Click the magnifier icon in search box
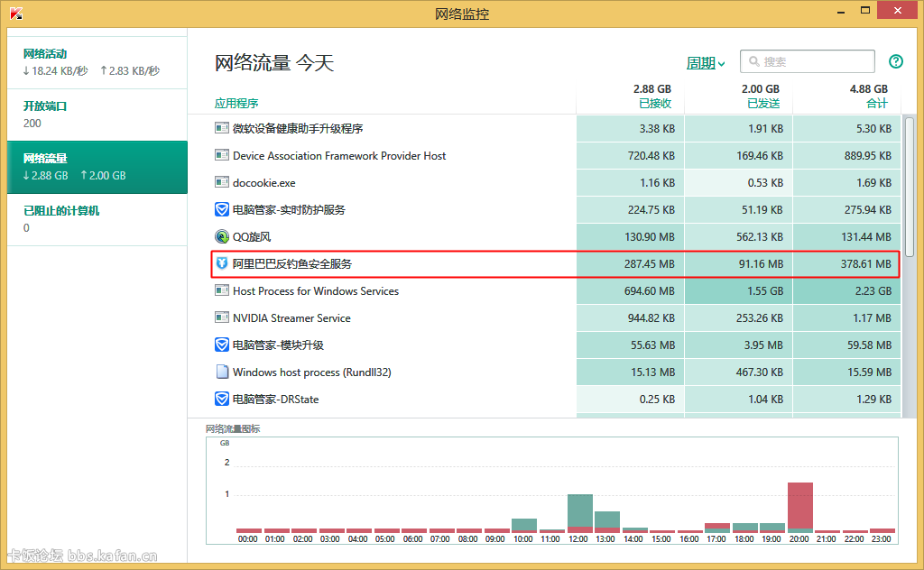924x570 pixels. click(x=753, y=61)
